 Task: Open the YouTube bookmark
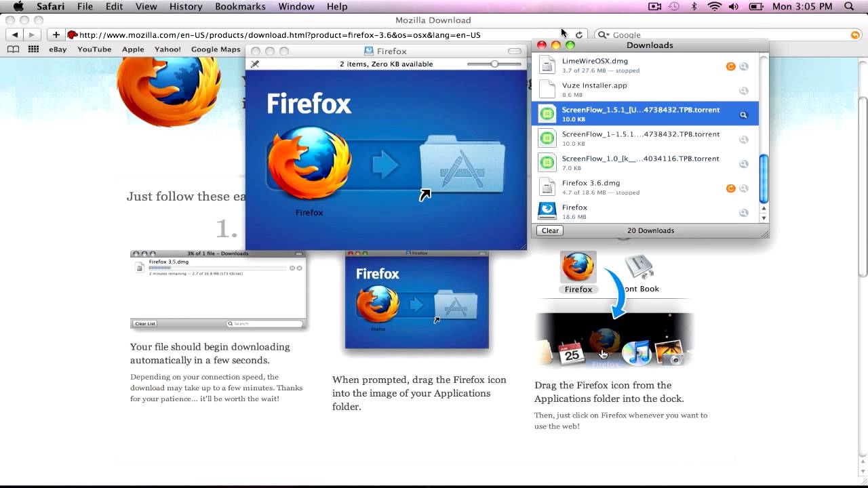(x=94, y=49)
